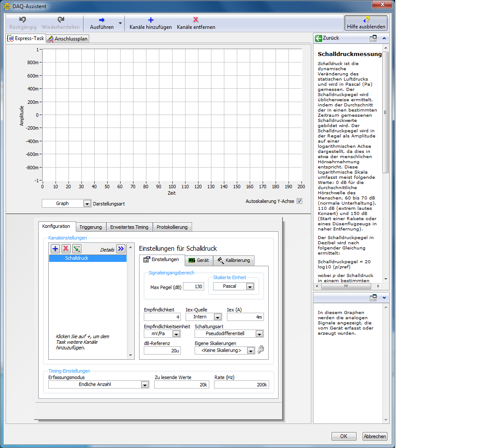Click the Zurück green arrow in help
This screenshot has width=496, height=448.
(x=319, y=38)
